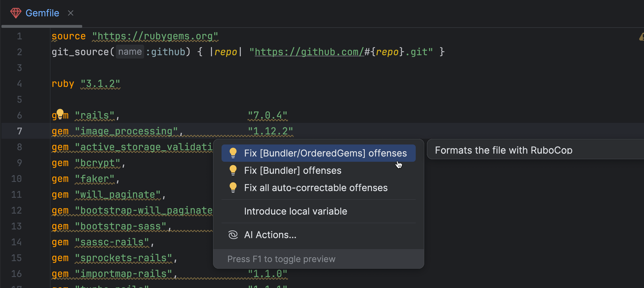Click the Formats the file with RuboCop preview

pos(503,150)
